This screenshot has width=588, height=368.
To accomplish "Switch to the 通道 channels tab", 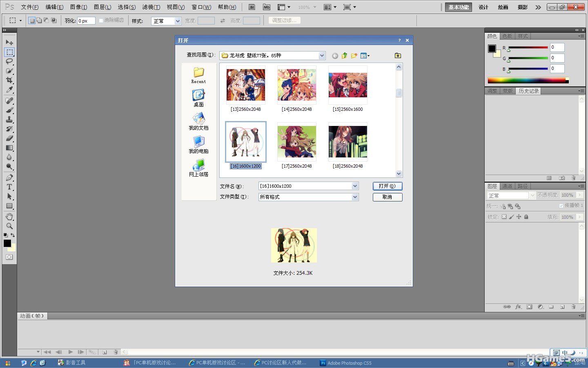I will click(507, 186).
